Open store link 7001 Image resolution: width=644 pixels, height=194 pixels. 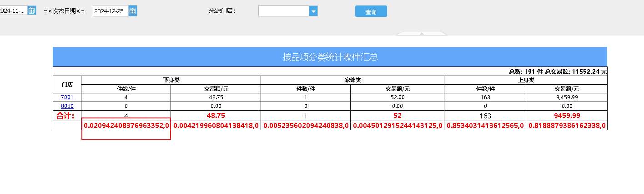pos(67,97)
